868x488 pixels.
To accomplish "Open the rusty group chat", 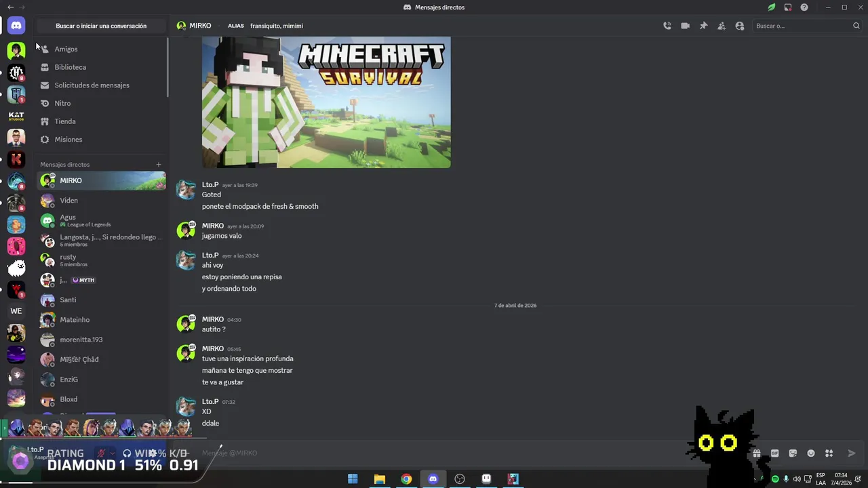I will pos(101,260).
